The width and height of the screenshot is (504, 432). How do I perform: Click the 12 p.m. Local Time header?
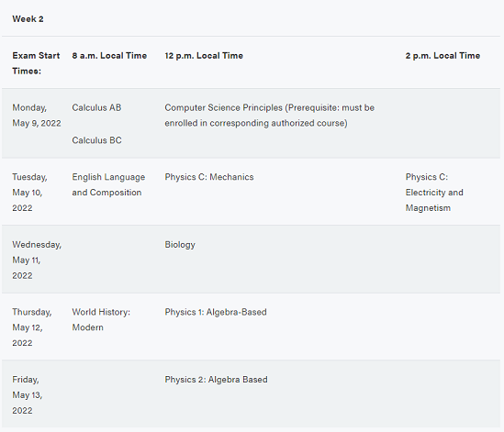click(x=204, y=56)
